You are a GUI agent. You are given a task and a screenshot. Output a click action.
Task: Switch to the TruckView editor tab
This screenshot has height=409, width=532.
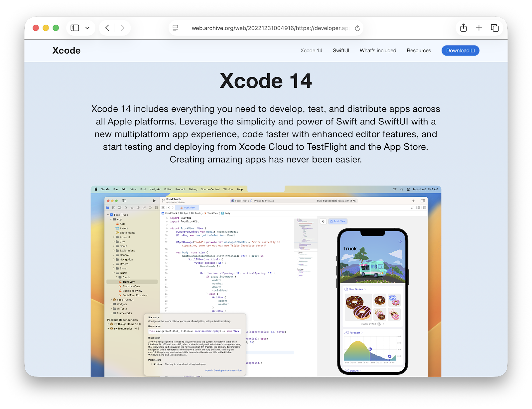pyautogui.click(x=187, y=207)
